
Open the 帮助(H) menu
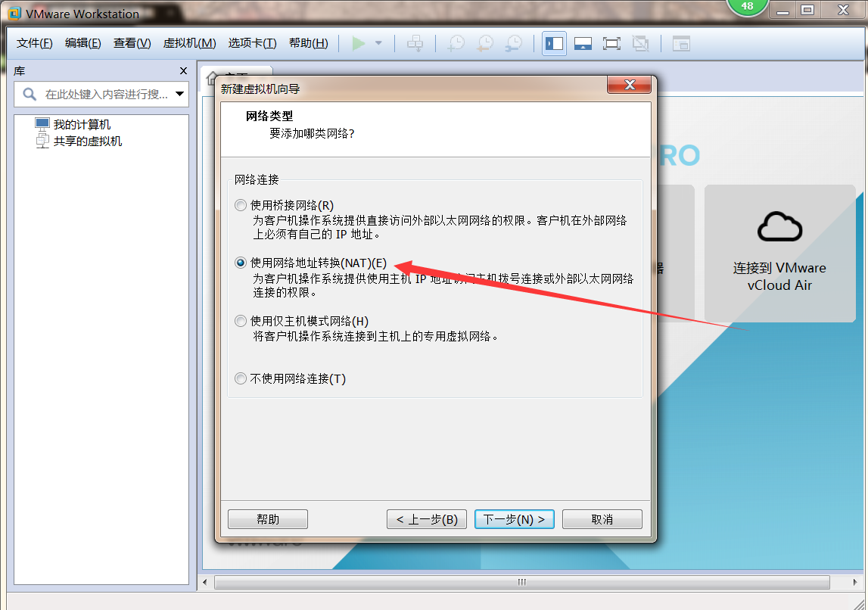point(308,43)
